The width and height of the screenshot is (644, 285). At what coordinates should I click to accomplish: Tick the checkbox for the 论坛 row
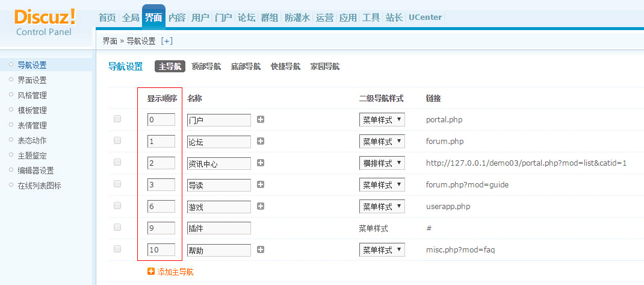pyautogui.click(x=117, y=140)
